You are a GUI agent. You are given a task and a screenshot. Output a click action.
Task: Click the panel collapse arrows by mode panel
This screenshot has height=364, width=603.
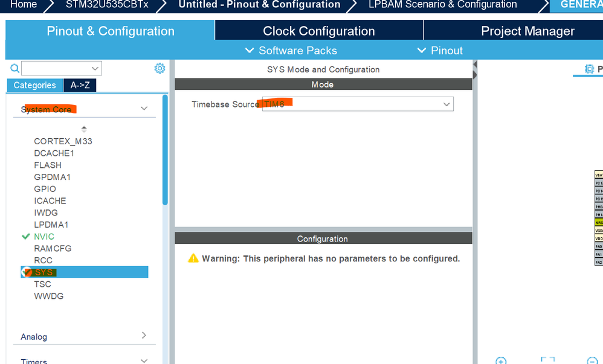point(475,69)
